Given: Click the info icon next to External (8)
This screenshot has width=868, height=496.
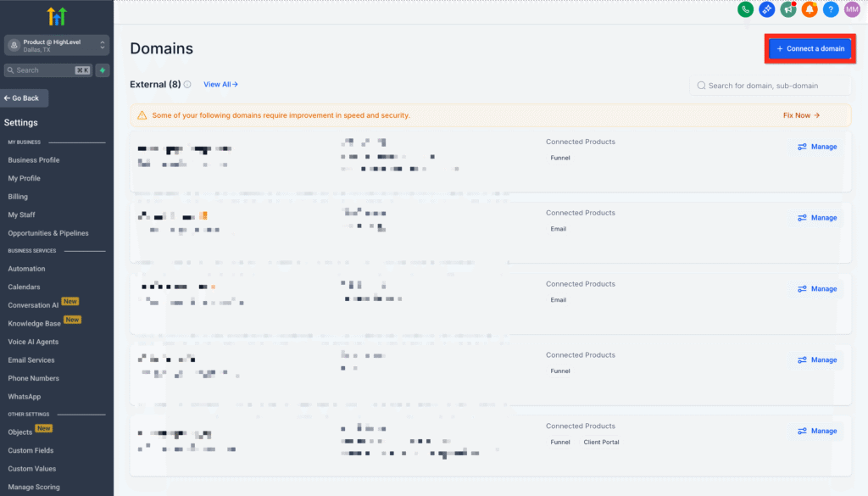Looking at the screenshot, I should click(x=187, y=85).
